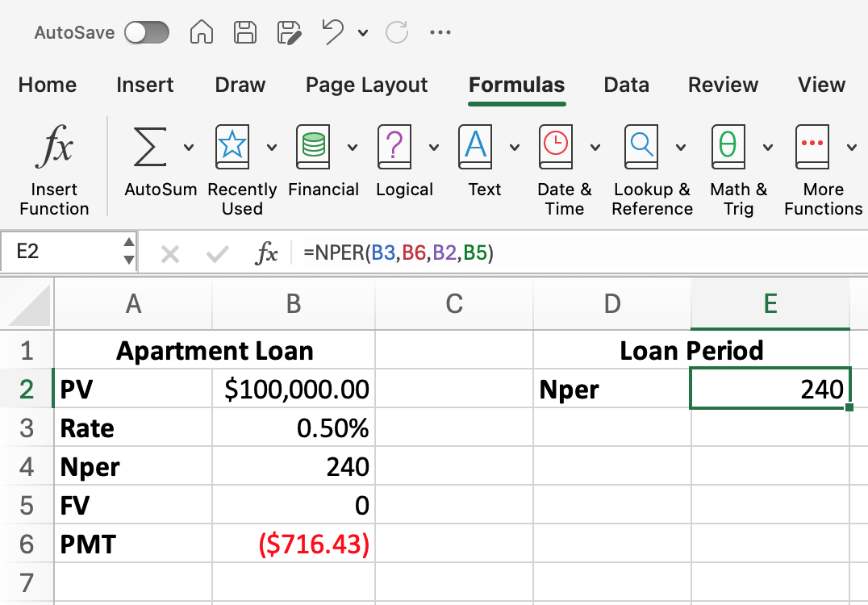868x605 pixels.
Task: Select the 0.50% rate cell
Action: tap(294, 428)
